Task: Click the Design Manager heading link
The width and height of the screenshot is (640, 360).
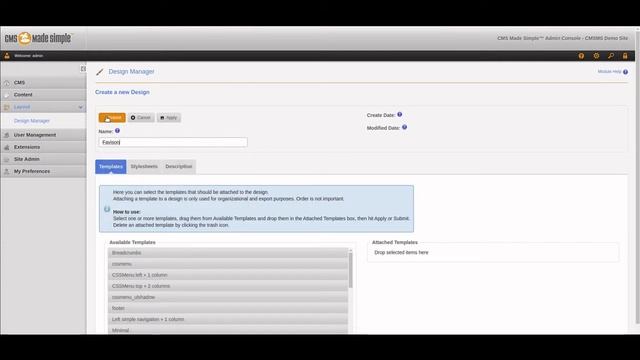Action: pyautogui.click(x=131, y=71)
